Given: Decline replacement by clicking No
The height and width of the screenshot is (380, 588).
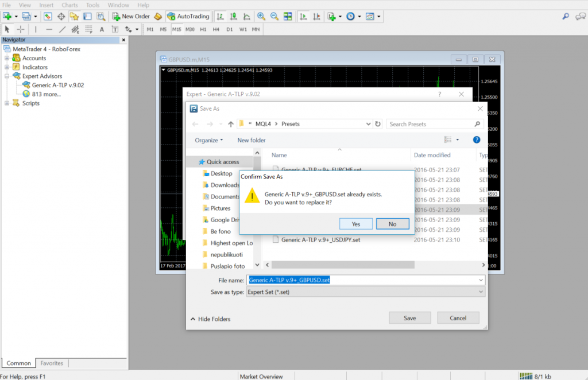Looking at the screenshot, I should click(392, 224).
